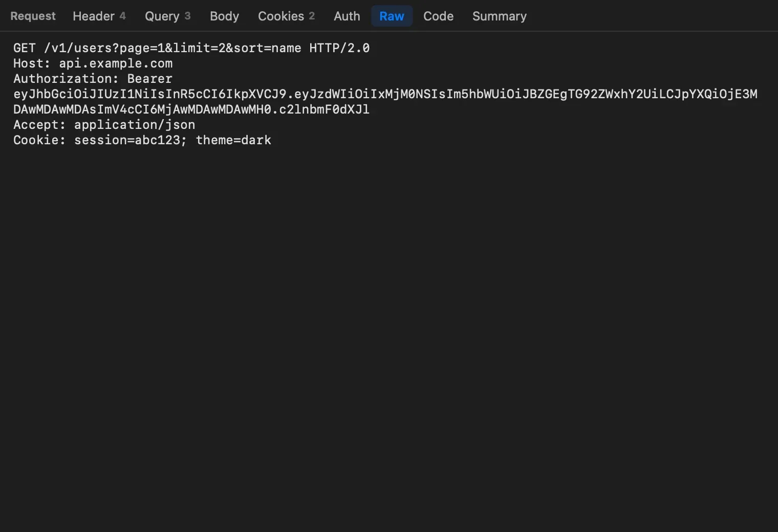Open the Query tab

point(167,16)
